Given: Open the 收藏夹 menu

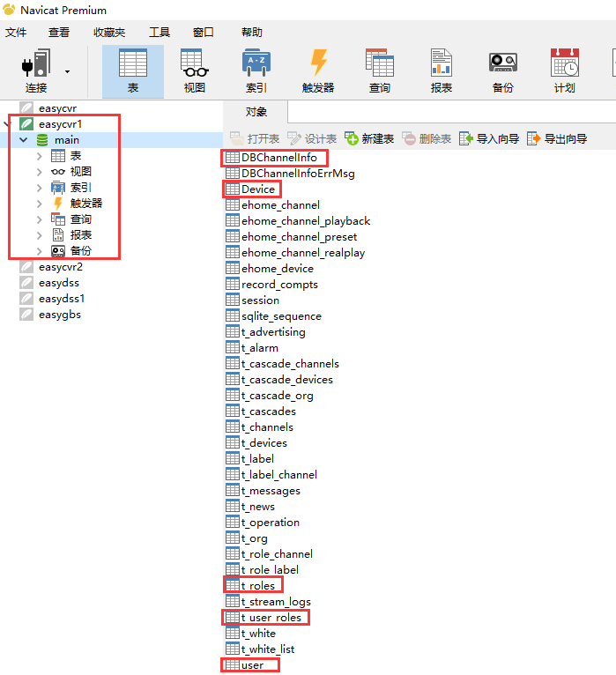Looking at the screenshot, I should pyautogui.click(x=109, y=33).
